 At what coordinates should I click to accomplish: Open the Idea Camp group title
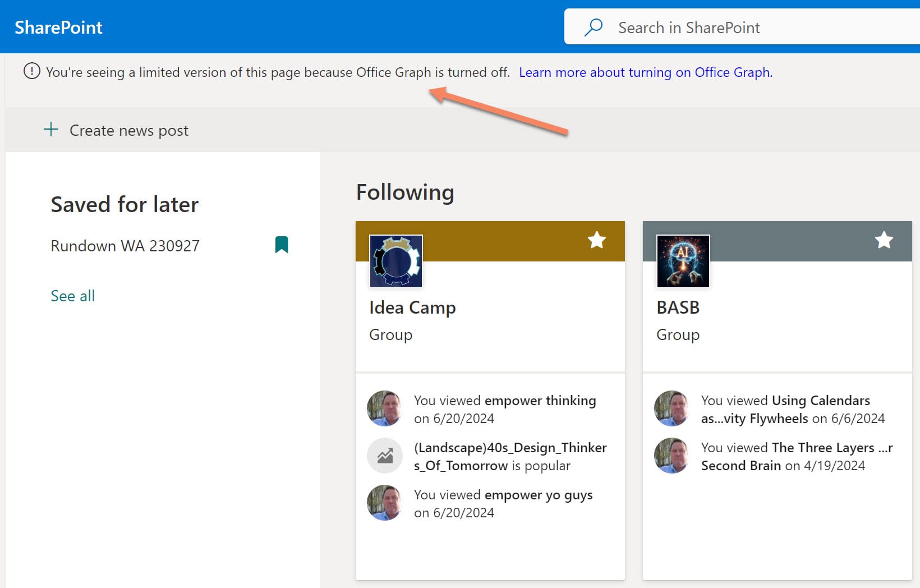[x=412, y=307]
